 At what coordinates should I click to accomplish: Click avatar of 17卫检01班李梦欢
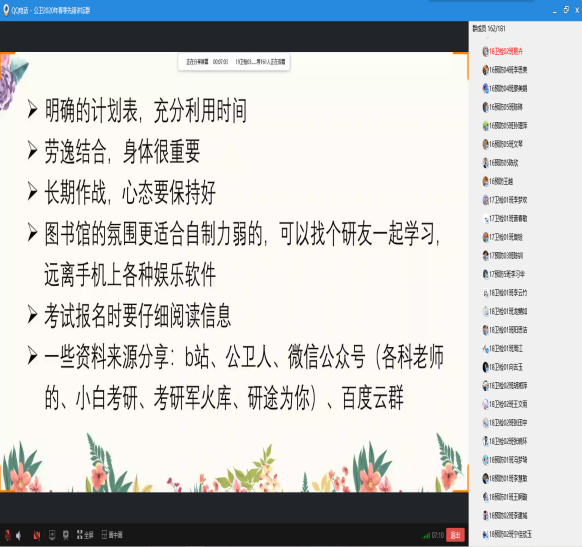(x=485, y=200)
